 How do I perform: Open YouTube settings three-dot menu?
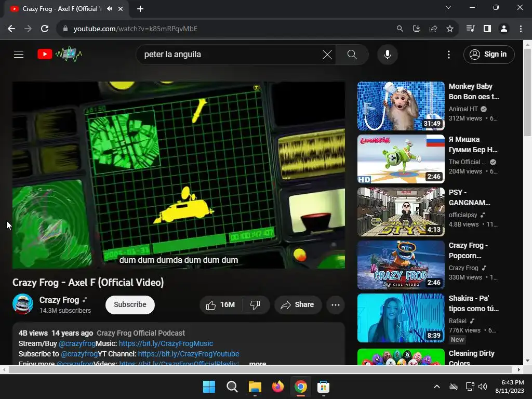click(448, 54)
